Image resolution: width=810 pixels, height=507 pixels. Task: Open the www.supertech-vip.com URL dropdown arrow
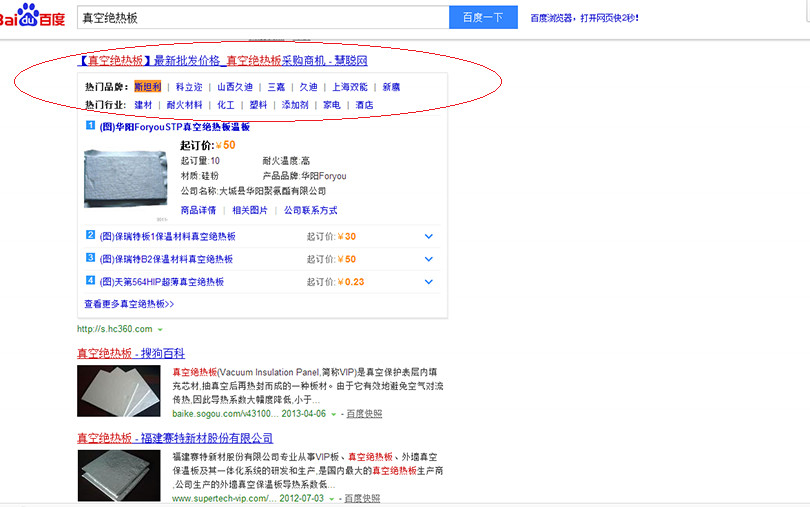click(x=332, y=499)
